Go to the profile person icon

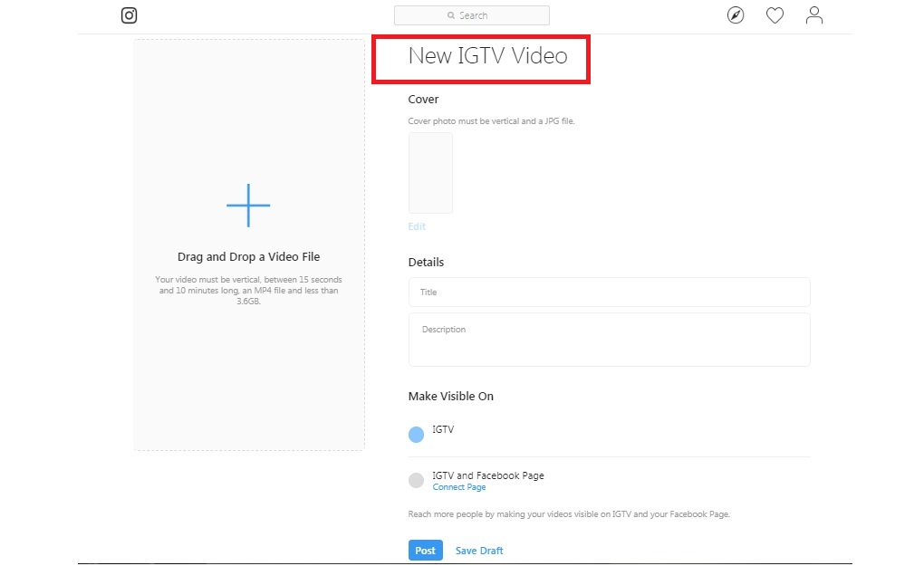click(x=814, y=15)
